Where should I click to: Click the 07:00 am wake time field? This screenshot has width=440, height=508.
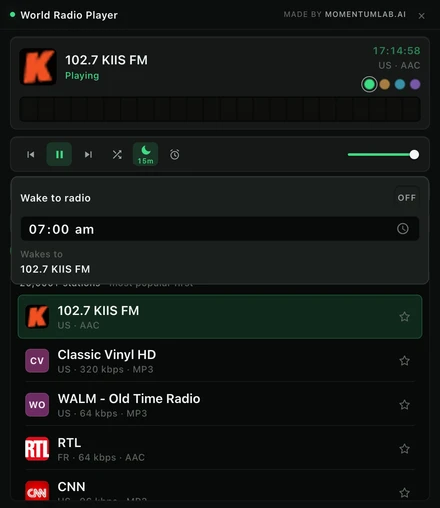[220, 229]
